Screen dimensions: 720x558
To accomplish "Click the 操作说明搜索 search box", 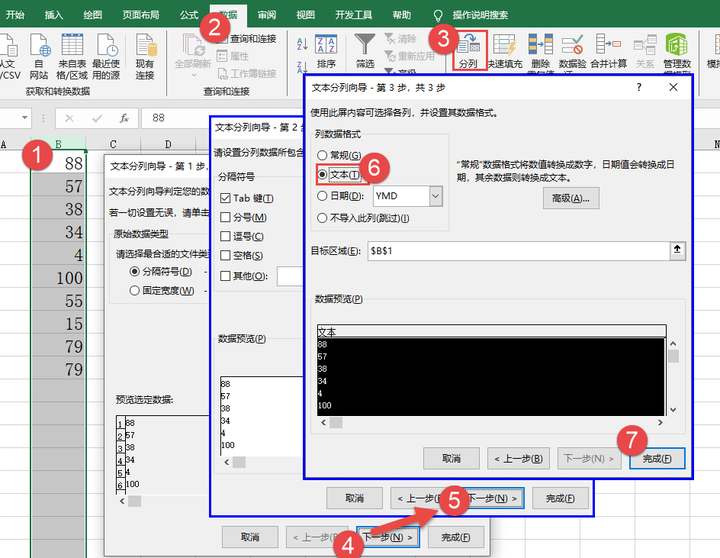I will click(x=480, y=15).
